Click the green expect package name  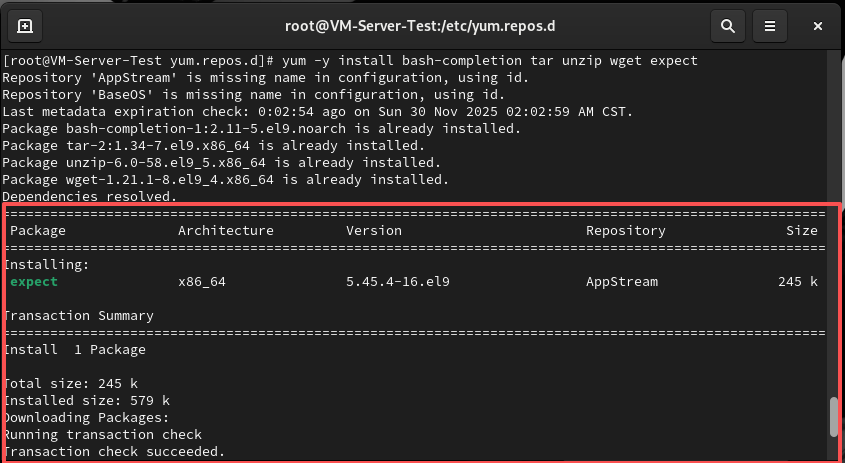34,282
